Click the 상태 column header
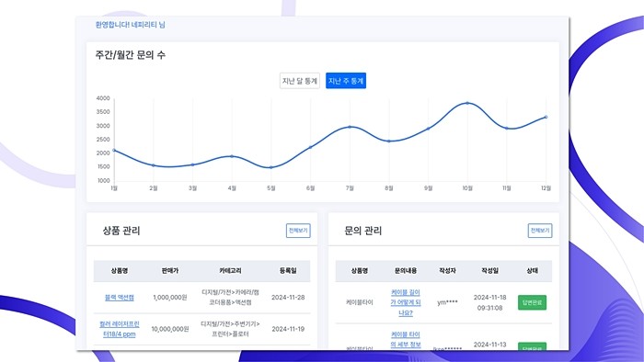Viewport: 644px width, 362px height. tap(532, 270)
